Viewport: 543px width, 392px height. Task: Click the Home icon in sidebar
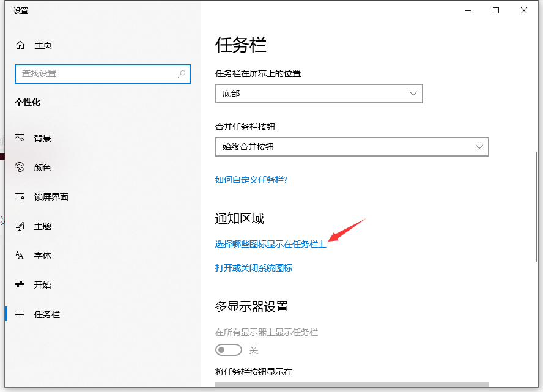(x=20, y=45)
